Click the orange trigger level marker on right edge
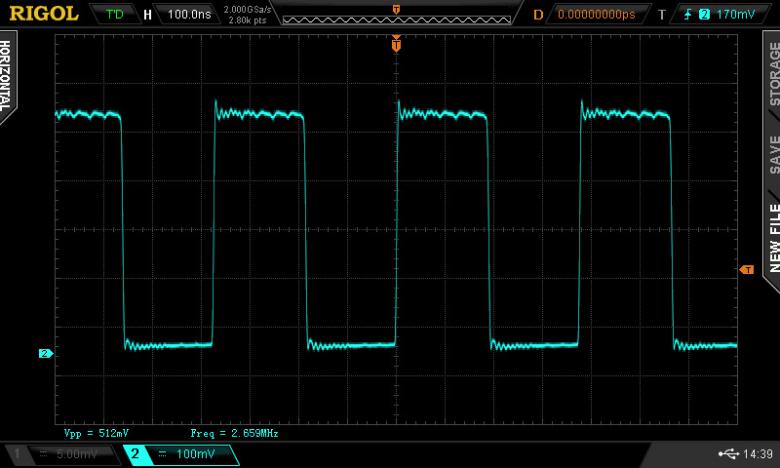This screenshot has height=468, width=780. [x=746, y=270]
